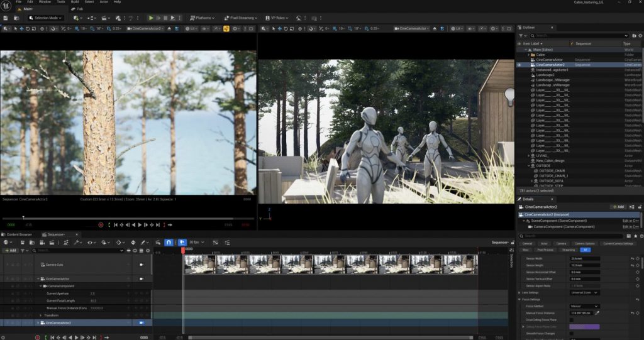Image resolution: width=644 pixels, height=340 pixels.
Task: Click the highlighted orange icon in viewport toolbar
Action: 226,28
